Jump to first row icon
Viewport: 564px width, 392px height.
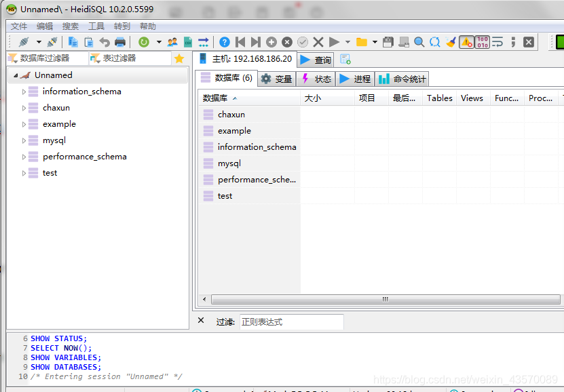(240, 42)
